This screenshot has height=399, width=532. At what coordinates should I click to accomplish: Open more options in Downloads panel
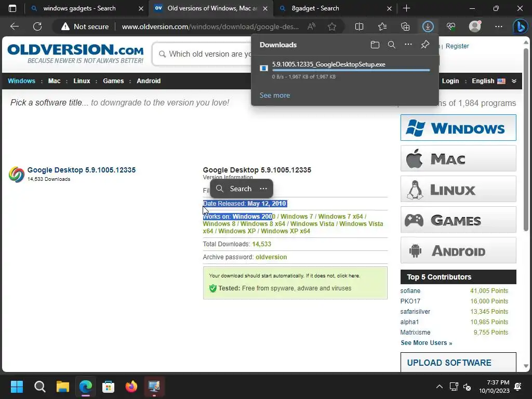[x=408, y=45]
